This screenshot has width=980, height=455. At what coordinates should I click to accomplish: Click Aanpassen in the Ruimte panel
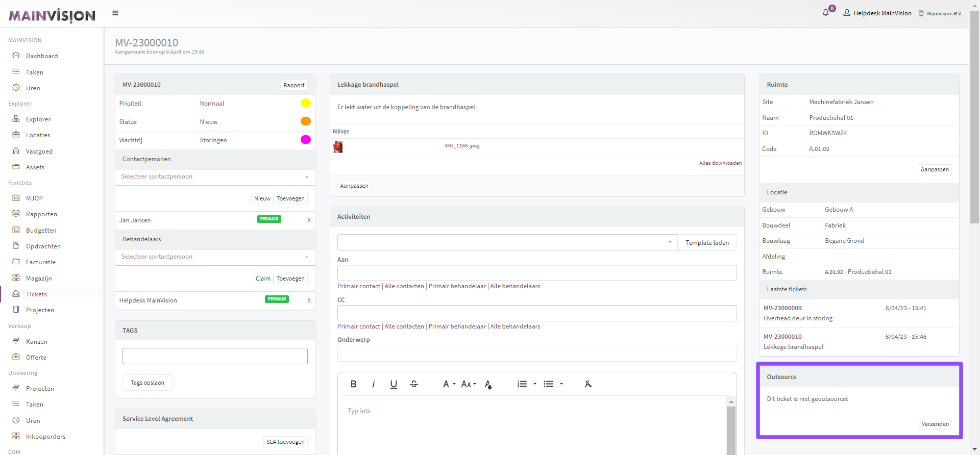point(935,169)
